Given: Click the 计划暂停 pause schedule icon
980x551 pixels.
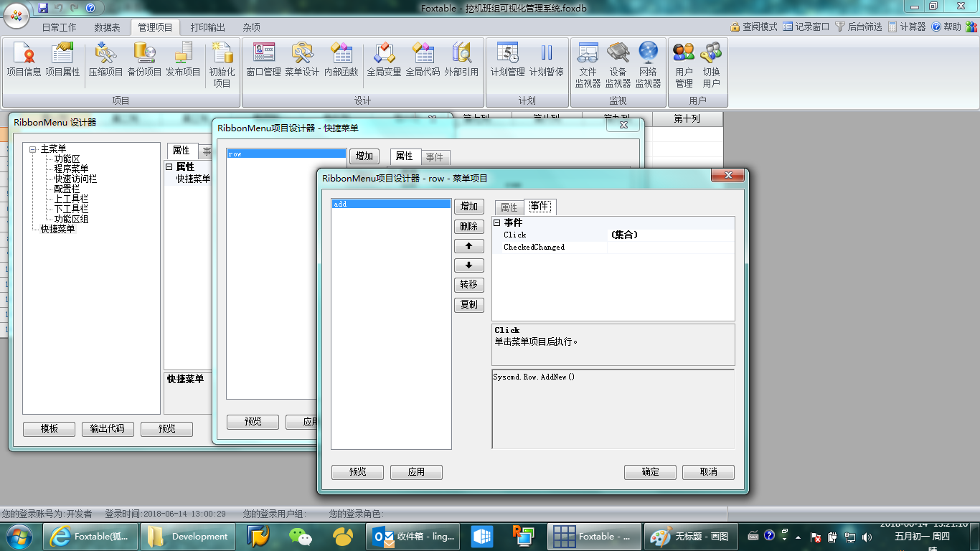Looking at the screenshot, I should (x=546, y=60).
